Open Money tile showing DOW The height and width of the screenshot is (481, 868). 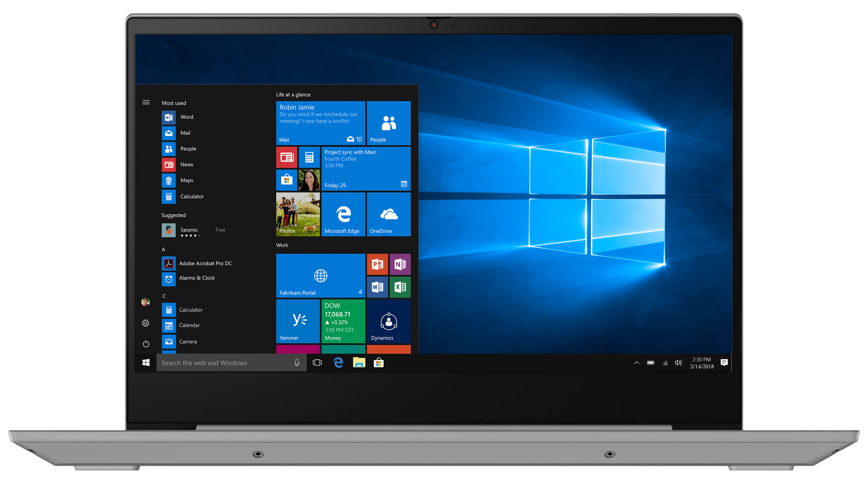tap(343, 321)
